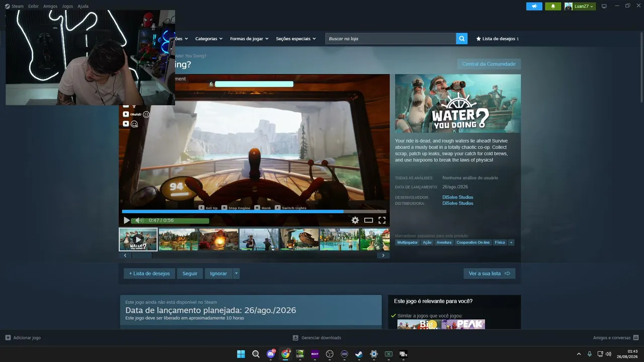Open NZXT app in the taskbar
The image size is (644, 362).
(x=315, y=354)
